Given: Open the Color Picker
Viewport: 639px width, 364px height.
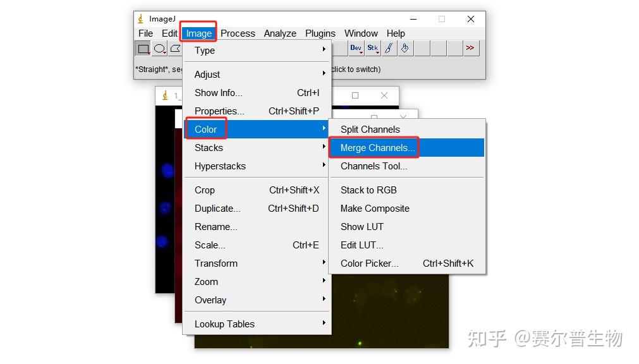Looking at the screenshot, I should pyautogui.click(x=370, y=263).
